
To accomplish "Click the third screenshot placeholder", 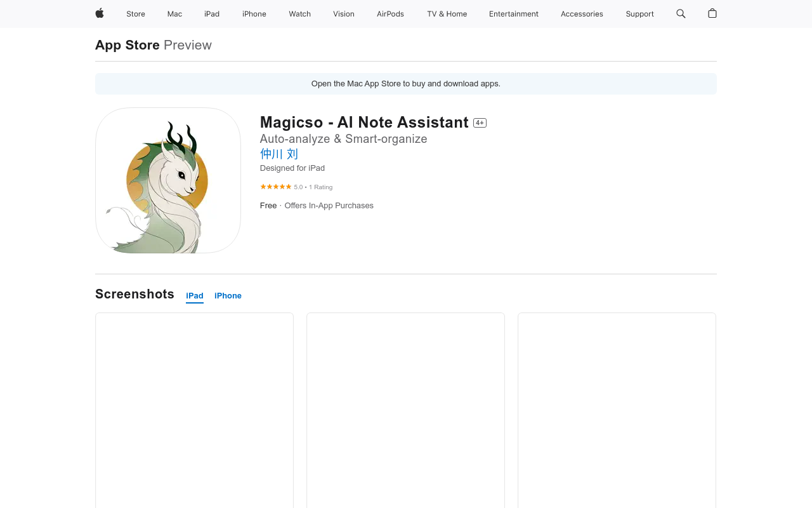I will (x=617, y=410).
